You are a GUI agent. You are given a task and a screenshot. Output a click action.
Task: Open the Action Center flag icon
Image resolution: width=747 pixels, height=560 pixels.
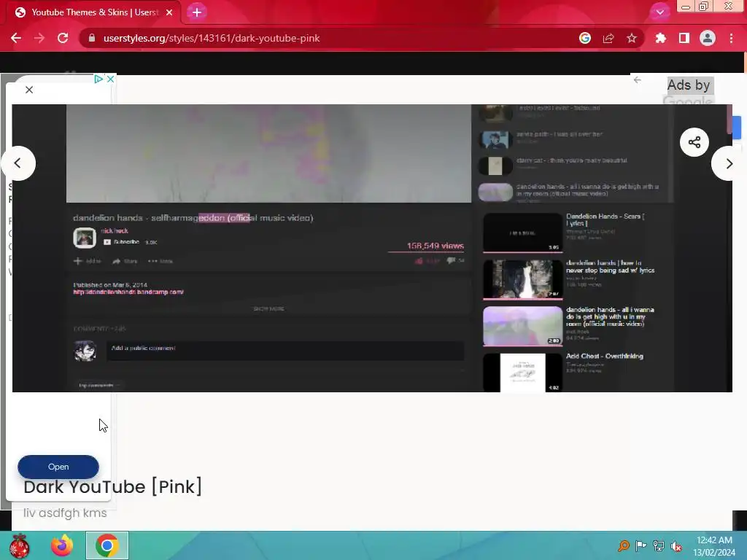640,545
